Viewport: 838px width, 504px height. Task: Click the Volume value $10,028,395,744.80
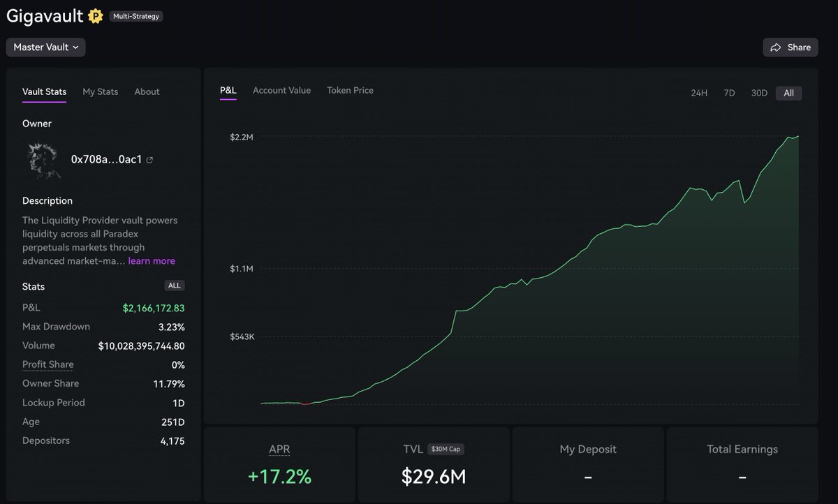click(142, 346)
